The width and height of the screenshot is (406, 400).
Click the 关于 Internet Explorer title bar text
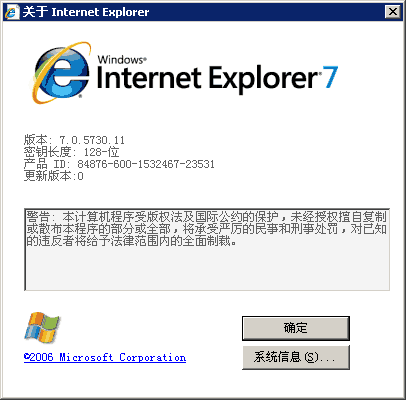[x=86, y=12]
